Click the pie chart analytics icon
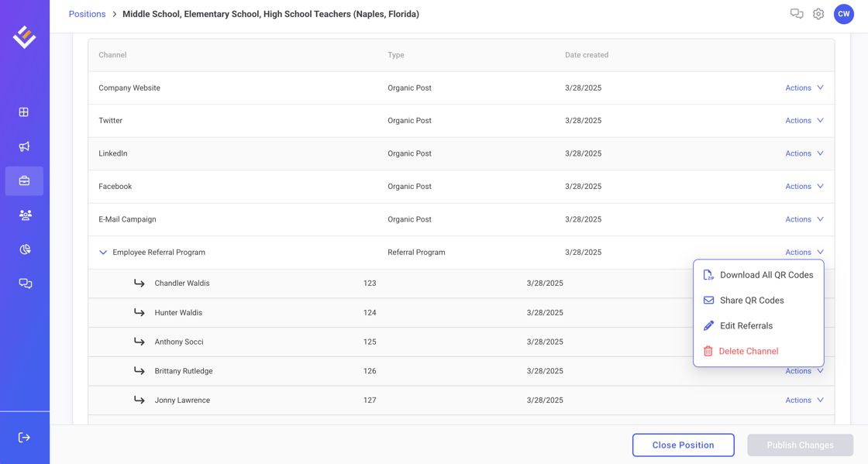The image size is (868, 464). pos(25,249)
